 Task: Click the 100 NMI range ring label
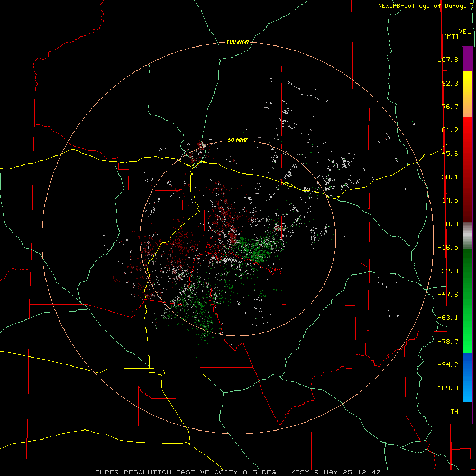237,42
